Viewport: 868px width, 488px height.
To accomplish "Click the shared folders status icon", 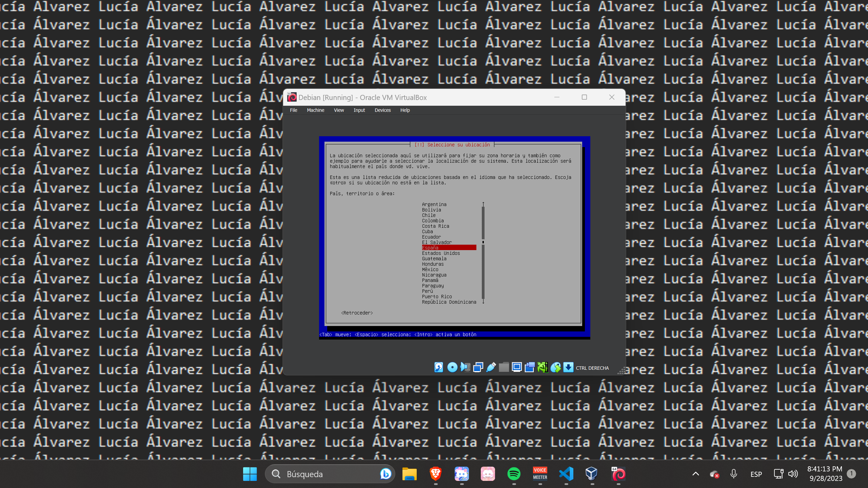I will click(504, 367).
